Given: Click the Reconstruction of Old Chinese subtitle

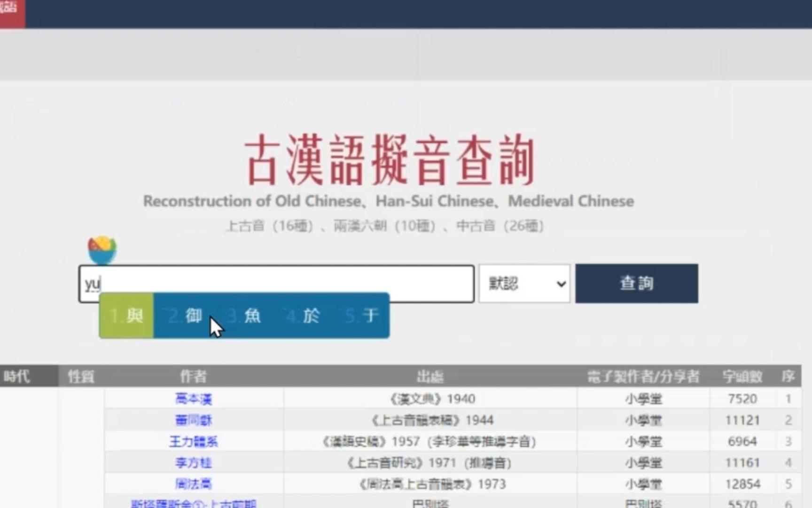Looking at the screenshot, I should 389,201.
